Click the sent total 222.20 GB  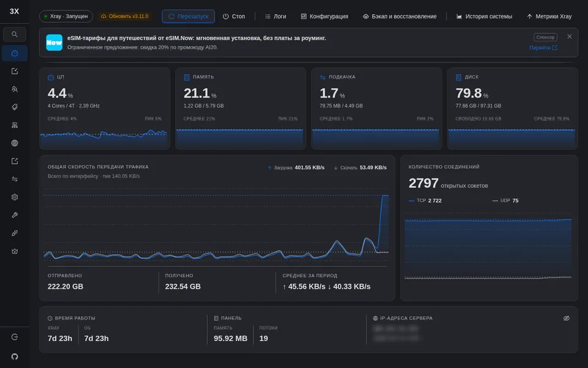tap(66, 286)
